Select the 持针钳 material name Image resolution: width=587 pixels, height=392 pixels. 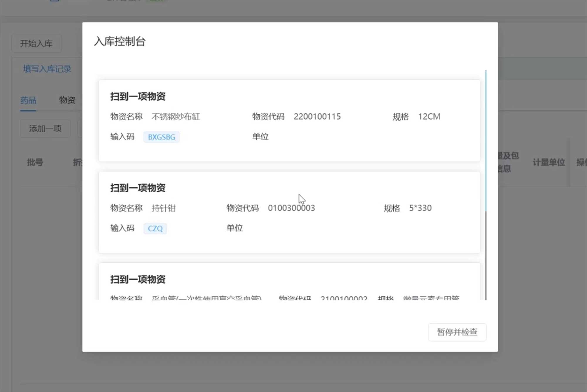point(163,208)
